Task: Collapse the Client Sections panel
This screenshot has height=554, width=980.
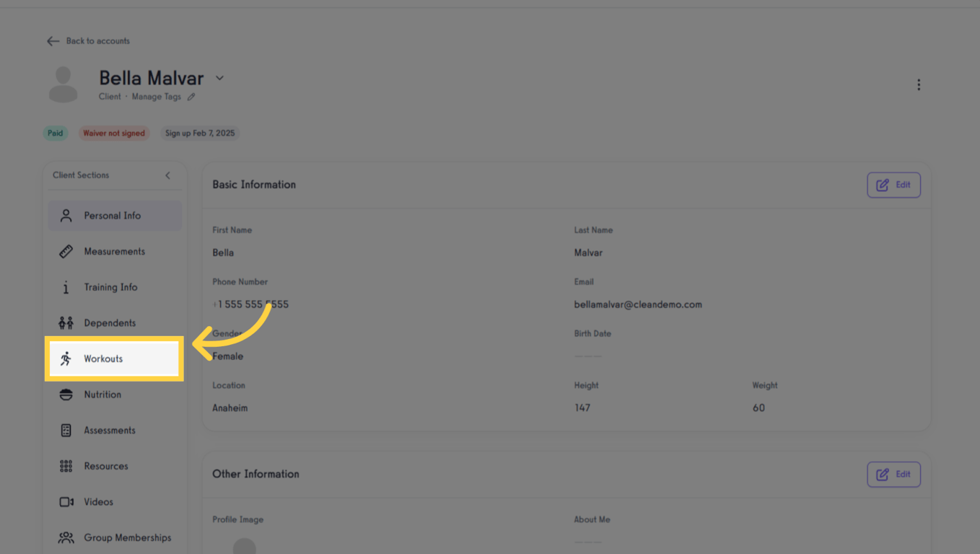Action: 167,175
